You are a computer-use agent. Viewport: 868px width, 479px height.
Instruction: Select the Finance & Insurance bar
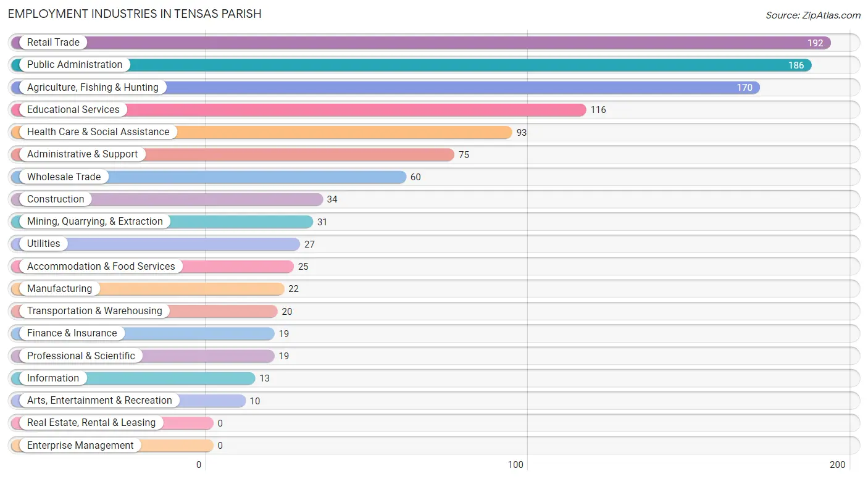(143, 333)
